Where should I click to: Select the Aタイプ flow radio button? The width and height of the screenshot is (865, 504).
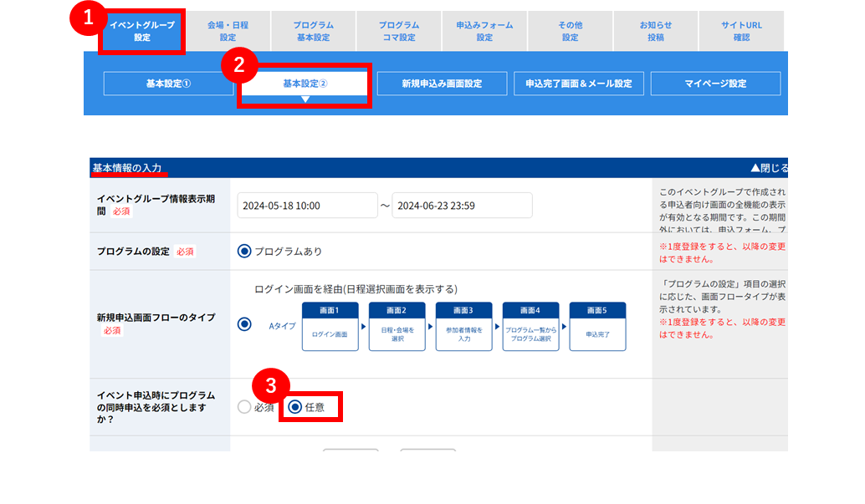tap(244, 324)
